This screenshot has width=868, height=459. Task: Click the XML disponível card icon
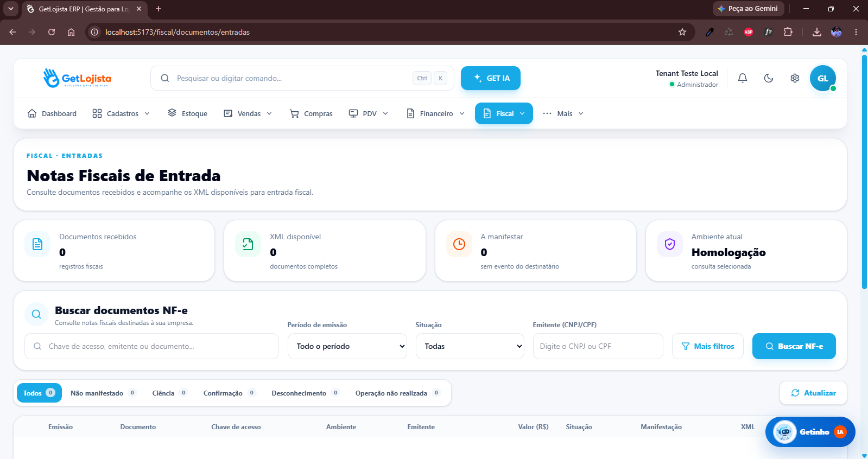coord(248,244)
